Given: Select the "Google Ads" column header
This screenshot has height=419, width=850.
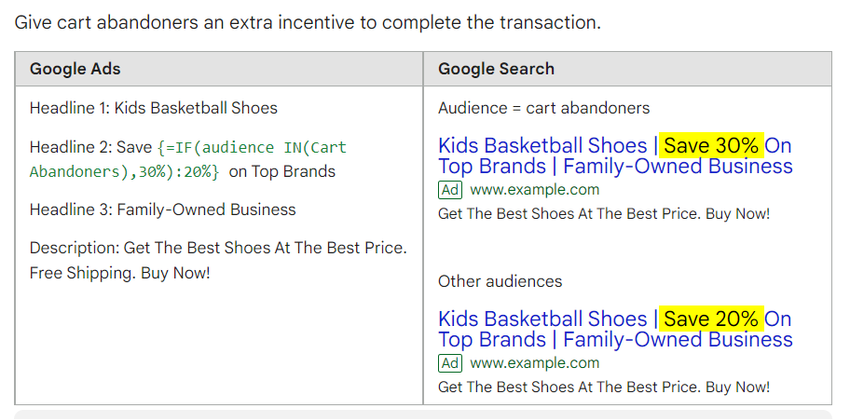Looking at the screenshot, I should [x=75, y=69].
